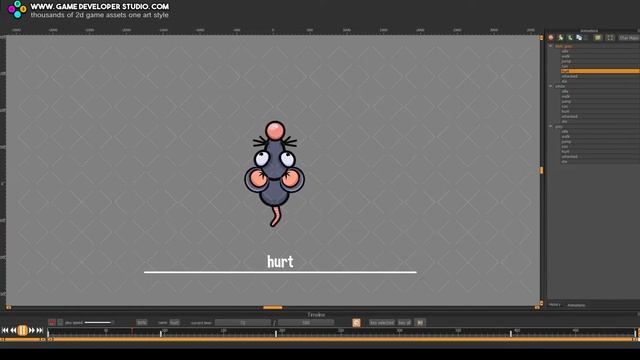
Task: Select walk under the dark grey entity
Action: [600, 56]
